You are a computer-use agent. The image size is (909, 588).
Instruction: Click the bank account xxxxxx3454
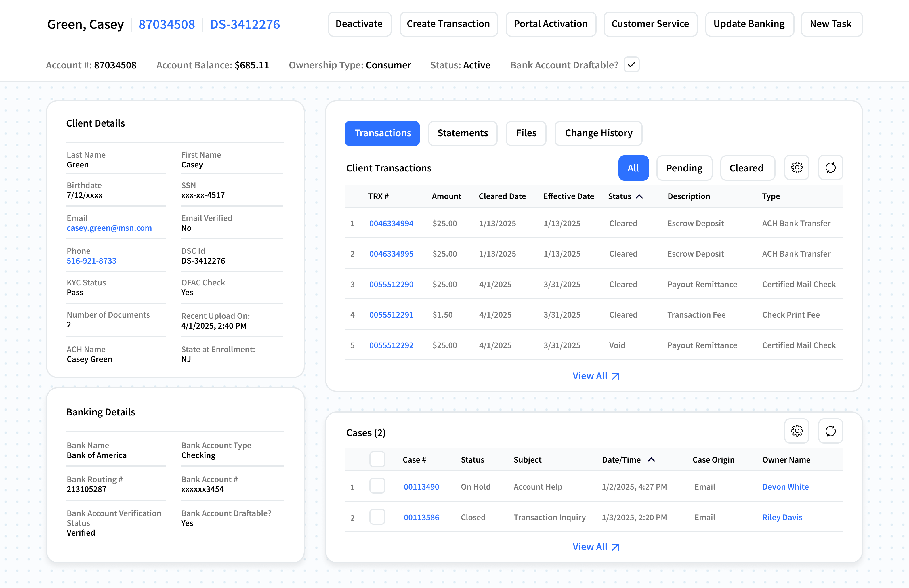(x=202, y=489)
